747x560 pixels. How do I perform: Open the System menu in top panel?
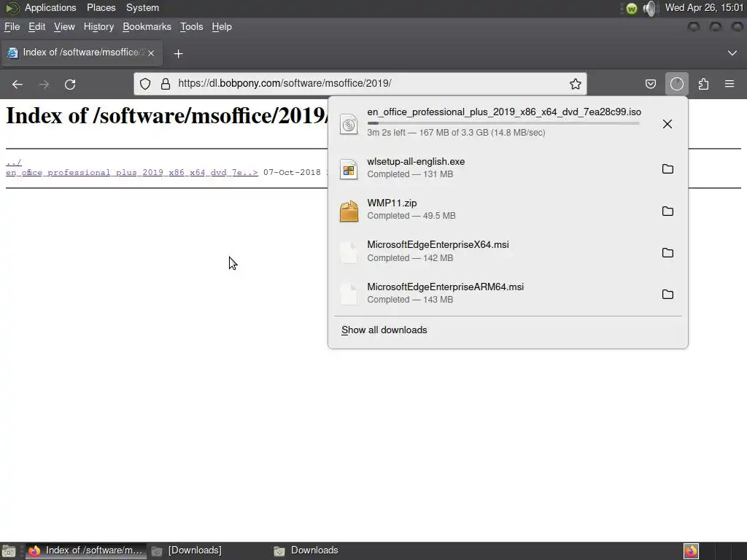[142, 7]
